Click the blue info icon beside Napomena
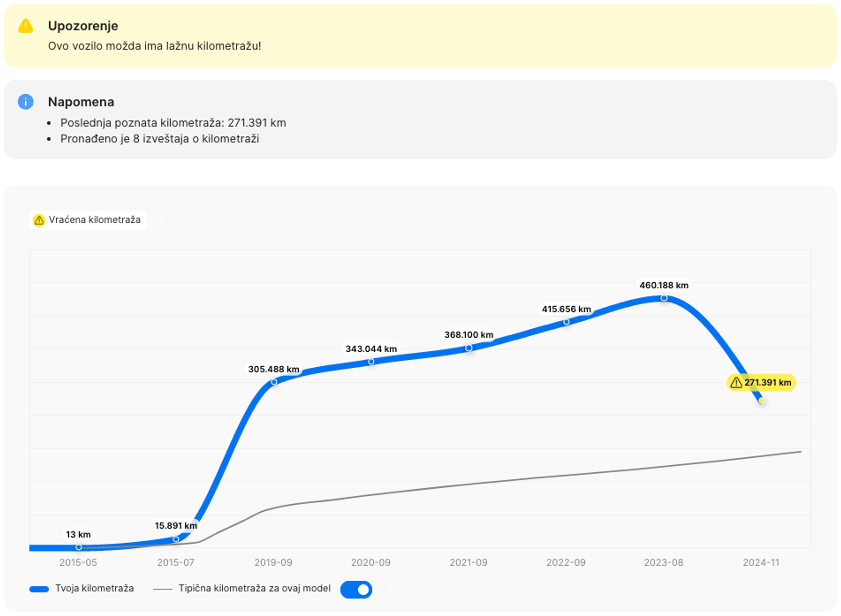Viewport: 841px width, 616px height. [x=25, y=102]
